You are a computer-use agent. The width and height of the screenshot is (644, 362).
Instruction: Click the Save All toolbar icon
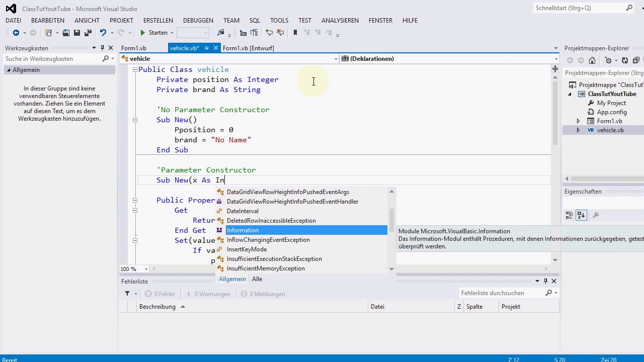pyautogui.click(x=88, y=33)
